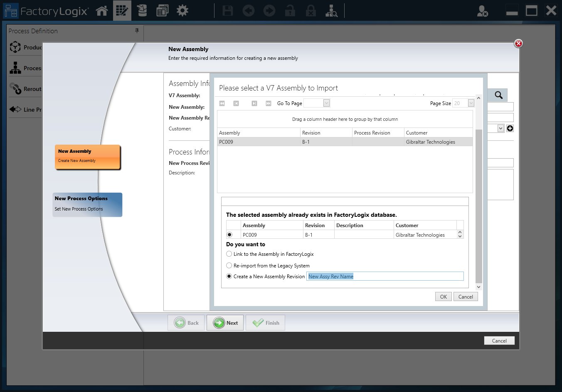Click the magnifying glass search button

[x=498, y=95]
